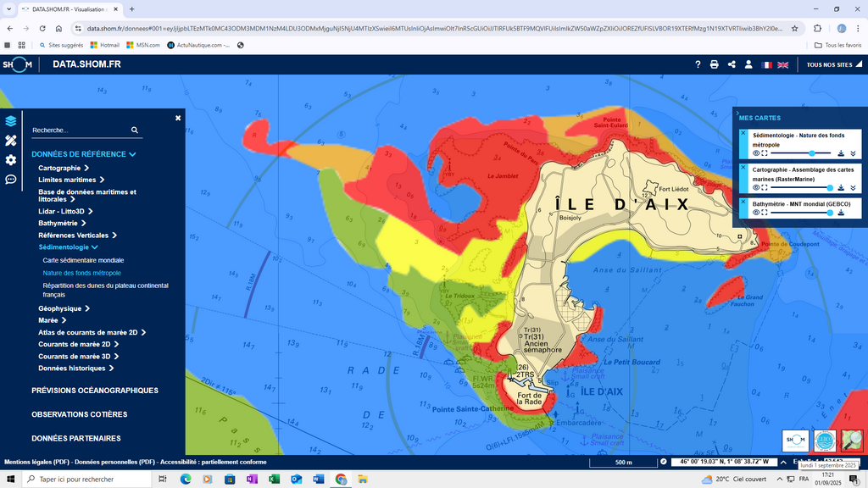
Task: Zoom to extent of Cartographie RasterMarine layer
Action: coord(765,187)
